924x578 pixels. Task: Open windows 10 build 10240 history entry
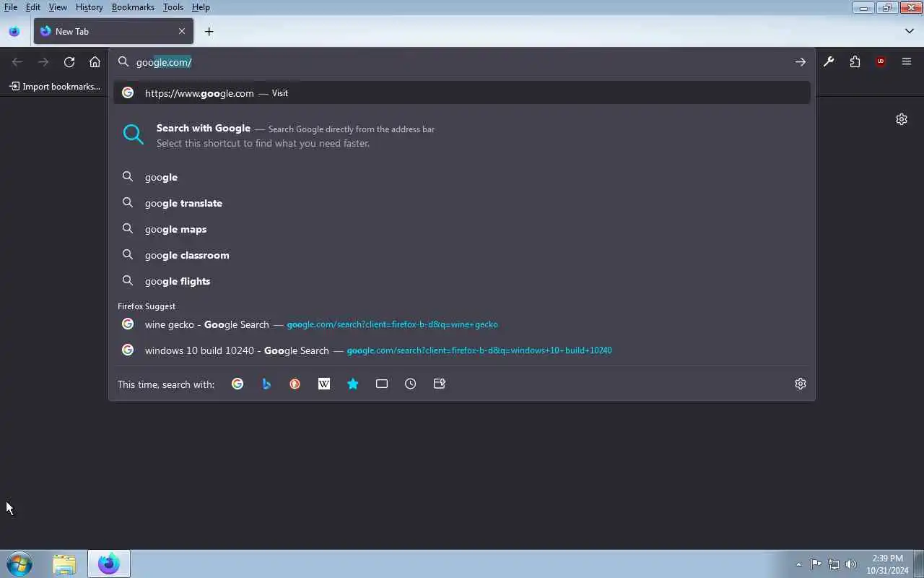pyautogui.click(x=462, y=350)
